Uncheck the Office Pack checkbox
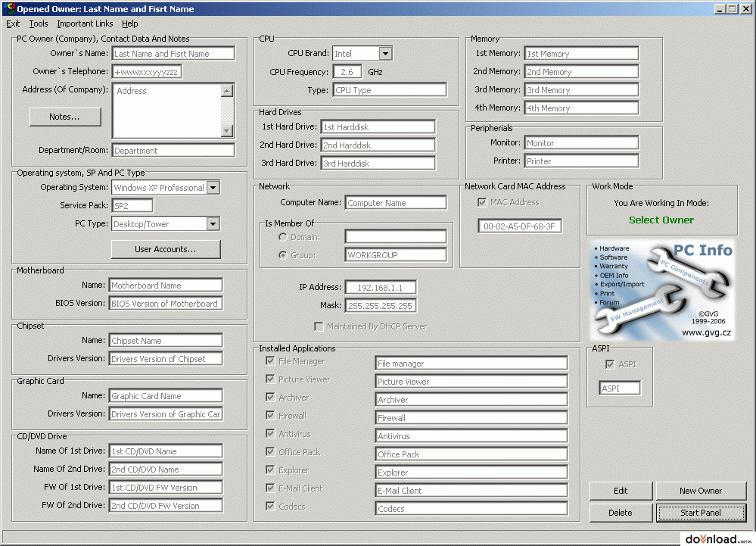The height and width of the screenshot is (546, 756). (x=270, y=452)
